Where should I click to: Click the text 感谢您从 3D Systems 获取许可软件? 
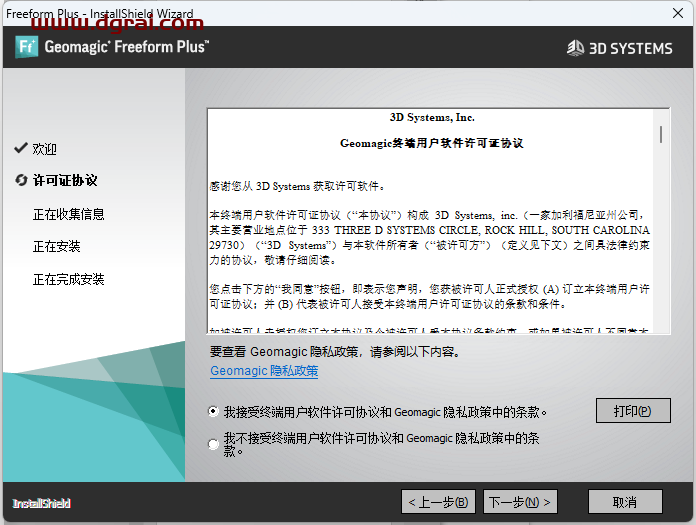[297, 186]
